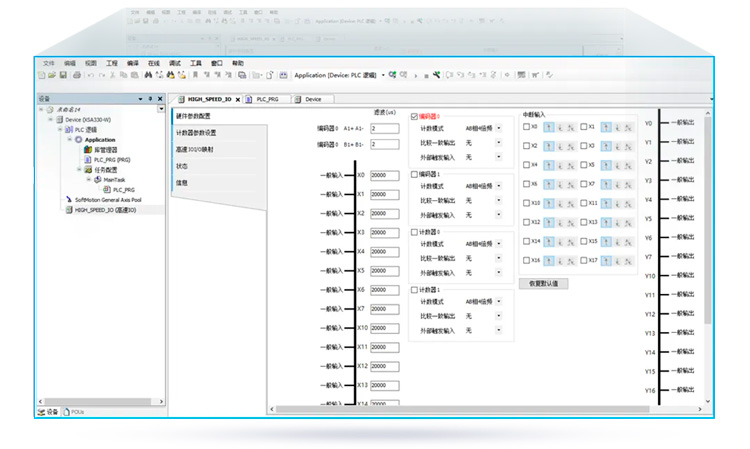Click the X0 filter value input field
750x449 pixels.
tap(385, 175)
